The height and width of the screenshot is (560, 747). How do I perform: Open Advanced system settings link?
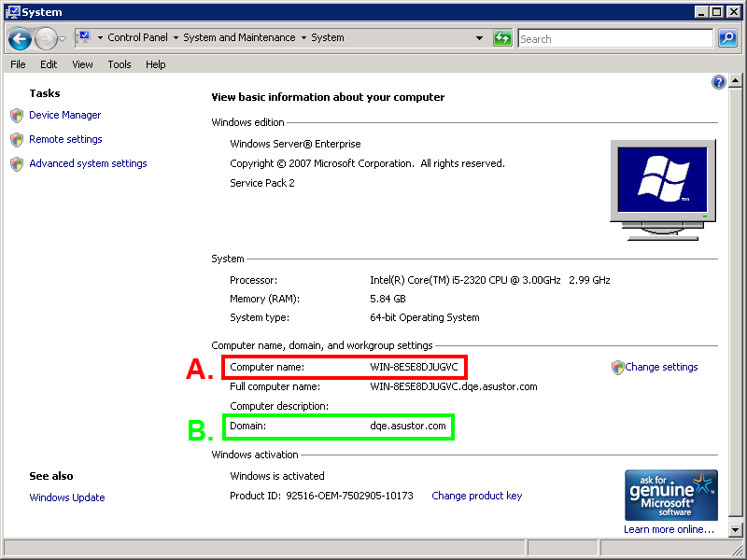[x=88, y=163]
